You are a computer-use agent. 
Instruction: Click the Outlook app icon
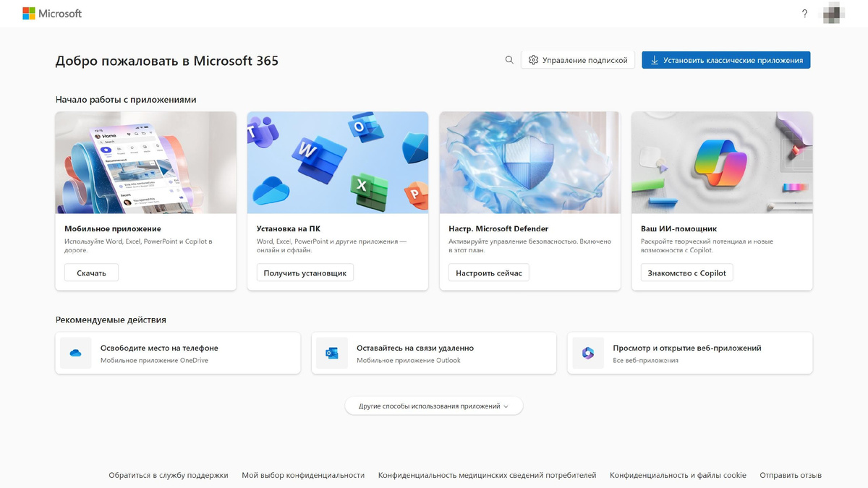(x=332, y=353)
